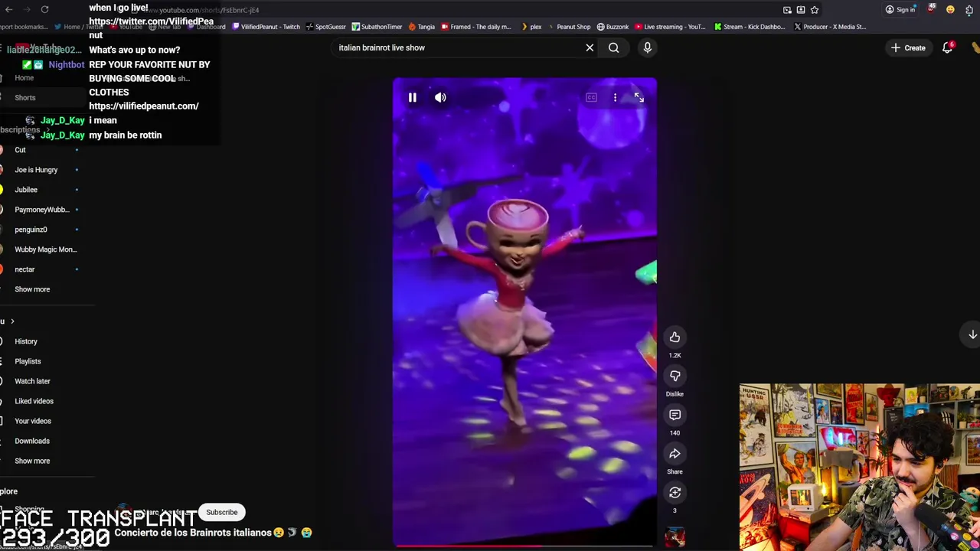
Task: Enter fullscreen mode on the Short
Action: 639,98
